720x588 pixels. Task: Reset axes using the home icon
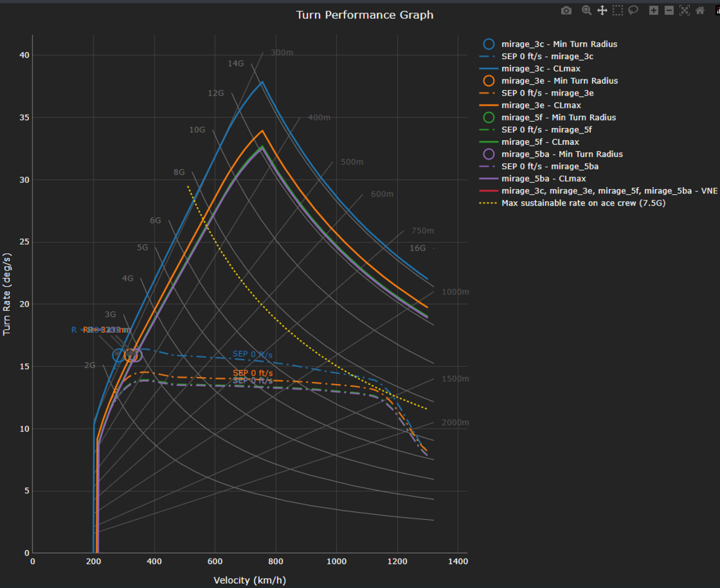click(700, 10)
